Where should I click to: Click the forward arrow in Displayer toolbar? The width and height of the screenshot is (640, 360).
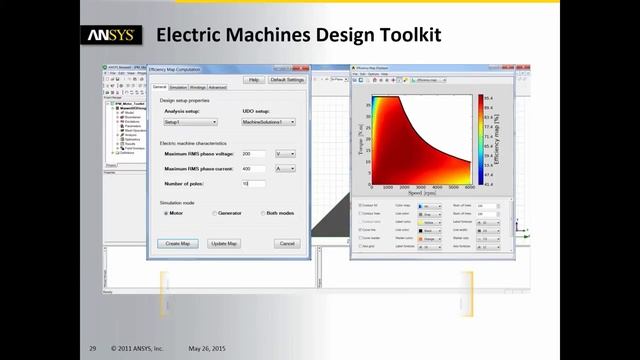point(387,80)
